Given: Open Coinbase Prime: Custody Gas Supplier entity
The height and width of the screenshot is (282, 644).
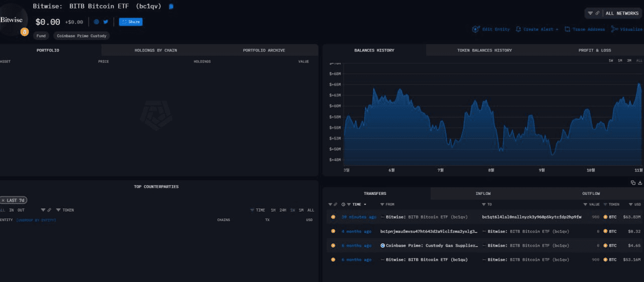Looking at the screenshot, I should tap(429, 245).
